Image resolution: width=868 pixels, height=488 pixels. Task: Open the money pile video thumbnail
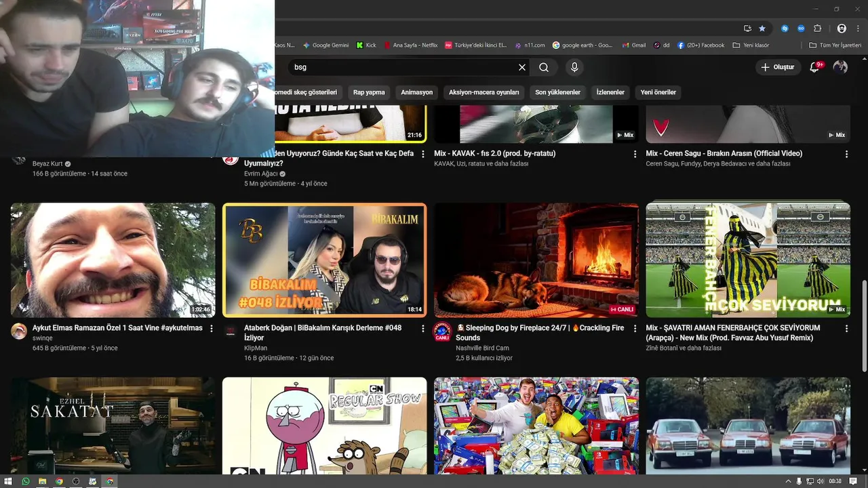tap(536, 426)
